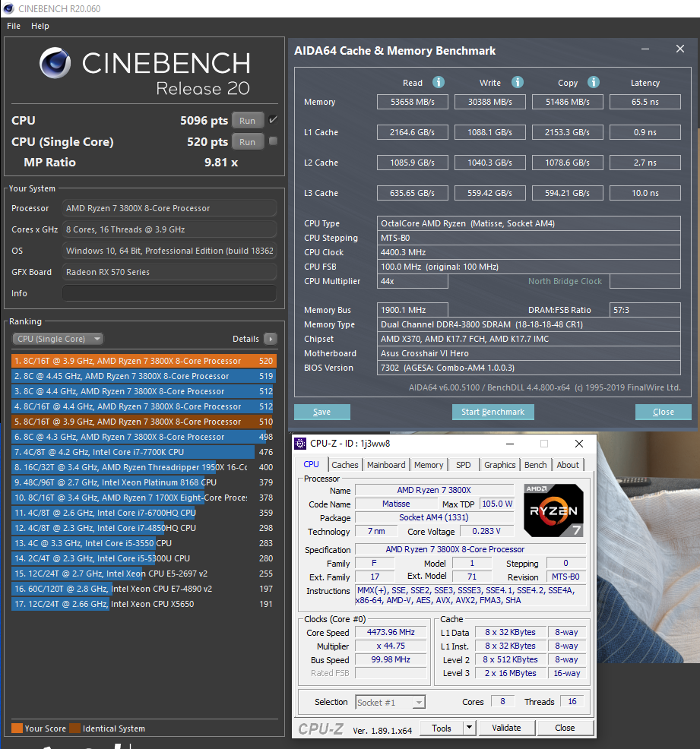Click the Identical System legend swatch
Screen dimensions: 700x749
74,728
